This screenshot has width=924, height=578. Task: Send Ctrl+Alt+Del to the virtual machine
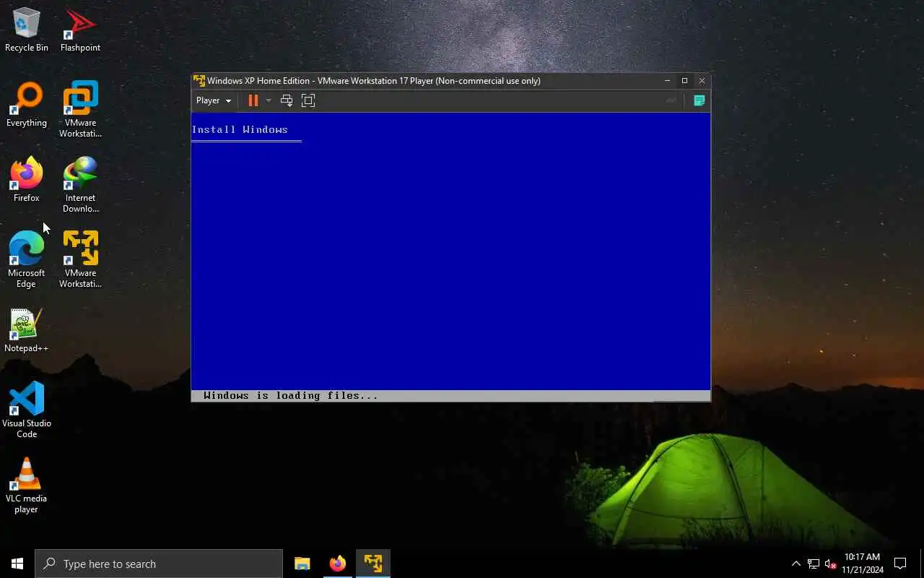[287, 100]
